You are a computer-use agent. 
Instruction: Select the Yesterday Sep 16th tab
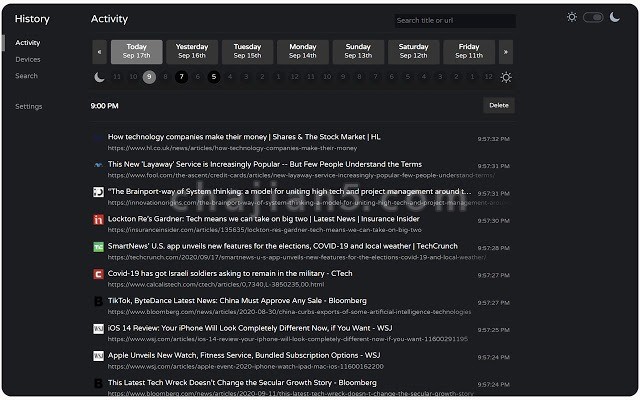pyautogui.click(x=192, y=52)
